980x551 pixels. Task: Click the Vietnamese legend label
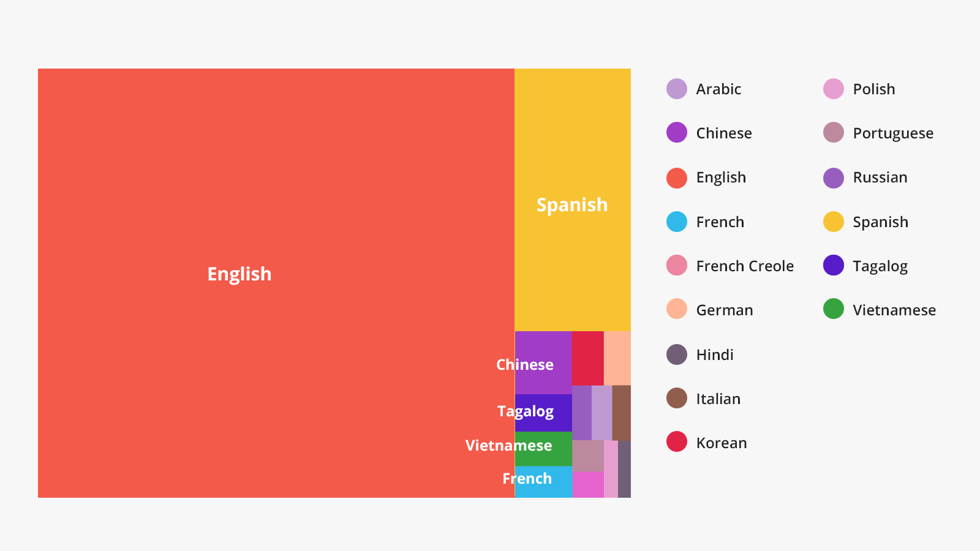[x=894, y=310]
